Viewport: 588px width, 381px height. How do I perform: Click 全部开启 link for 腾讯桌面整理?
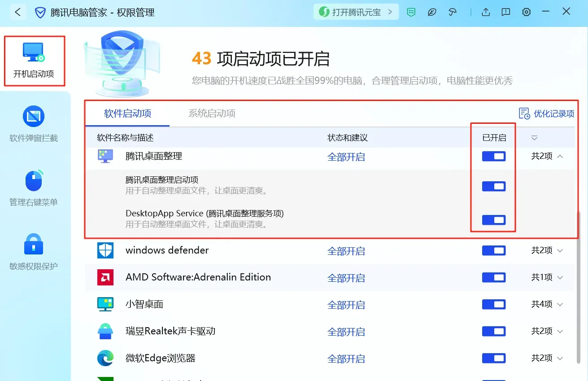346,157
